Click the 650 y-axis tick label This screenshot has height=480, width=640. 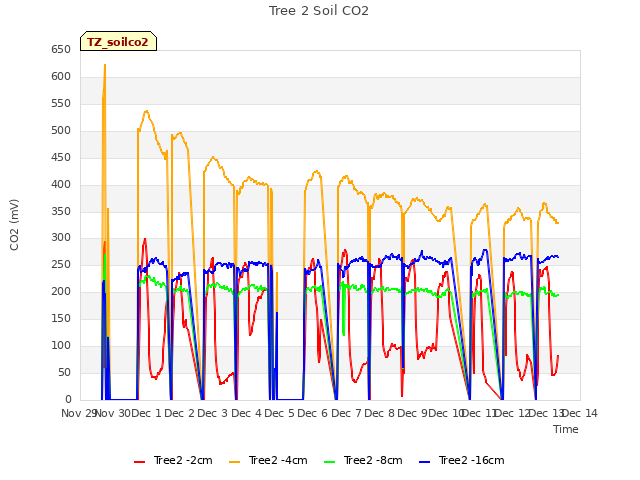(x=61, y=49)
